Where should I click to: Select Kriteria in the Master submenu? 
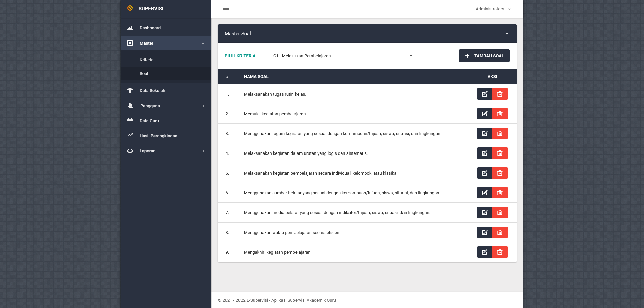147,60
